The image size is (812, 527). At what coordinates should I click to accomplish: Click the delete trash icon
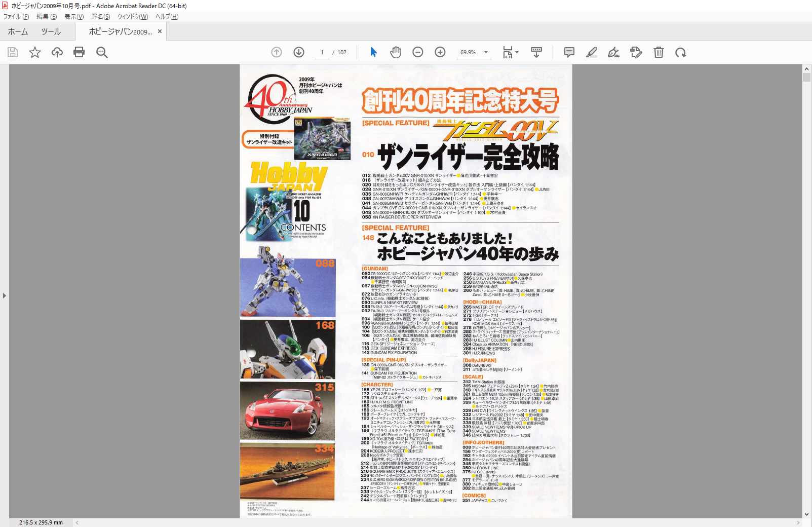tap(659, 52)
